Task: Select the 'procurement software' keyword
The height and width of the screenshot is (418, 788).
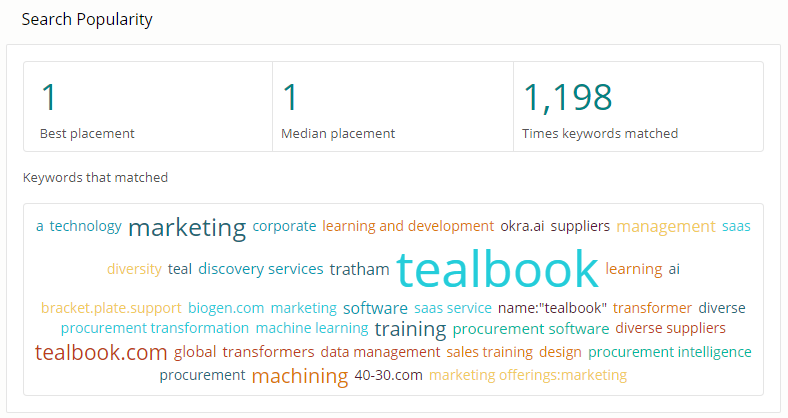Action: tap(531, 329)
